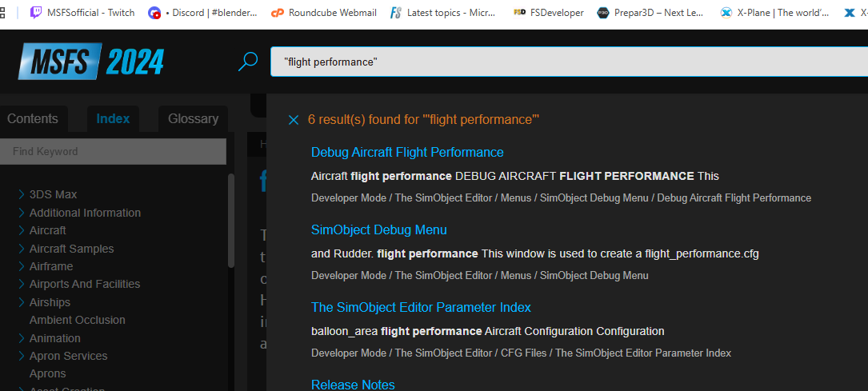Open the Glossary tab

[x=193, y=119]
